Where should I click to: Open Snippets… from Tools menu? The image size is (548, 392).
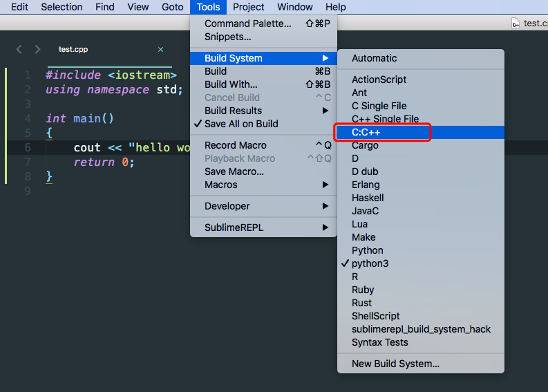click(263, 37)
